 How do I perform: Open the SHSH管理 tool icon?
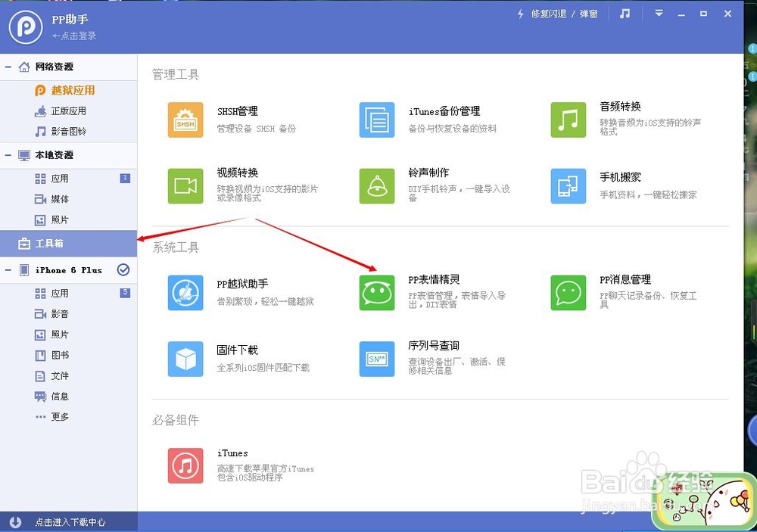click(185, 120)
